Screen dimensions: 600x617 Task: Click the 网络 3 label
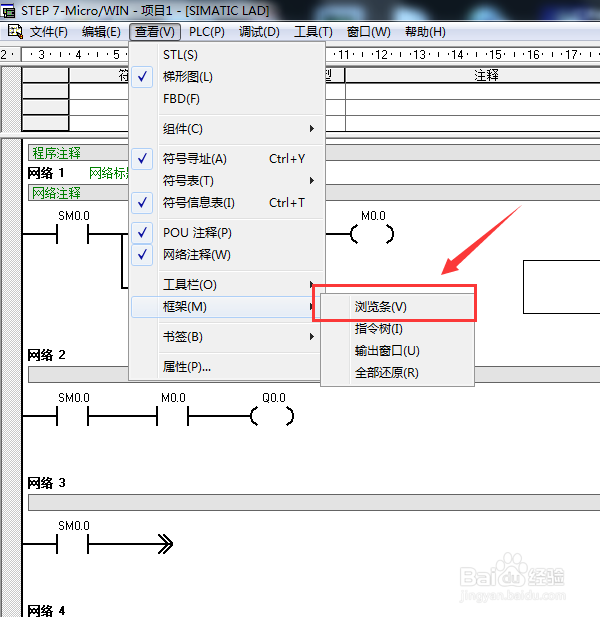coord(46,483)
